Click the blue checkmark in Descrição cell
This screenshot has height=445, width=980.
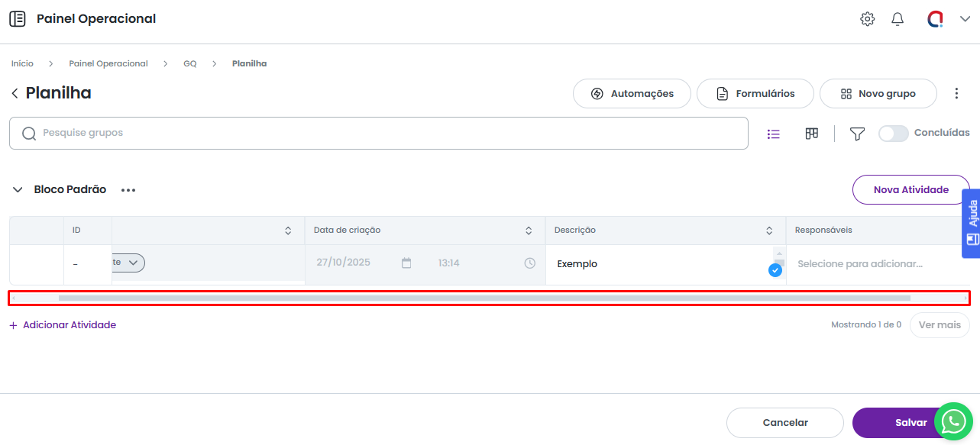click(775, 270)
